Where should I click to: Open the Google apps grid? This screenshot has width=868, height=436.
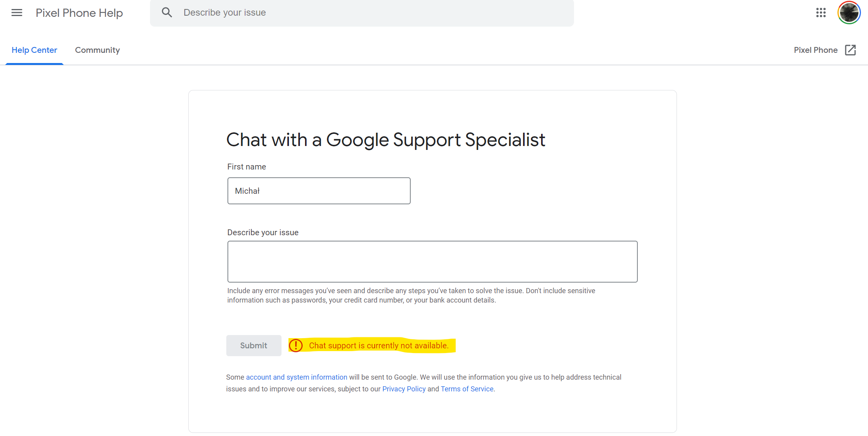821,13
